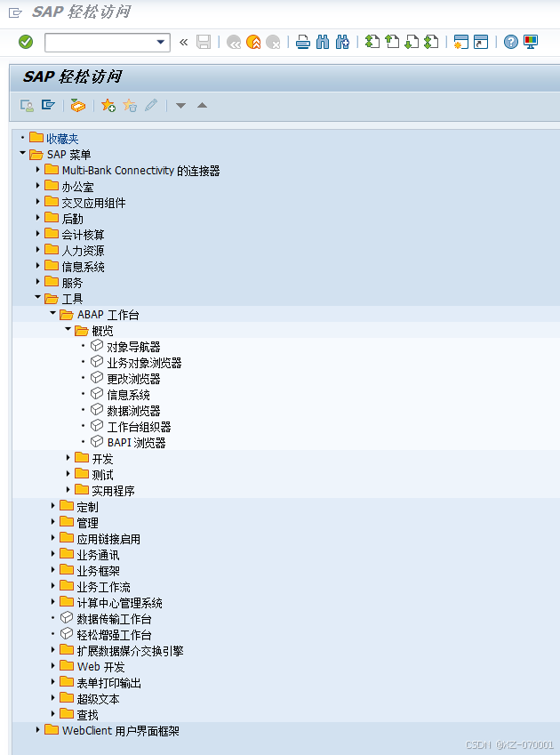Click the Find binoculars icon
This screenshot has width=560, height=755.
click(x=323, y=43)
